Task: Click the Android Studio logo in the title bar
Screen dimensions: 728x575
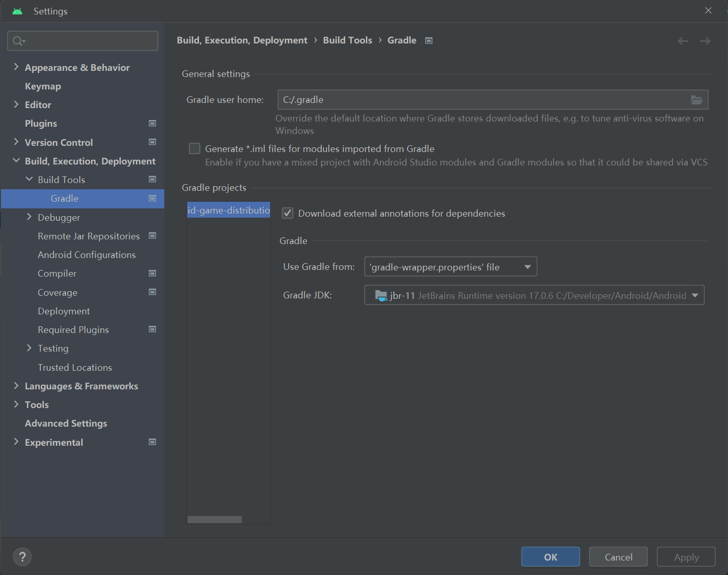Action: pos(18,11)
